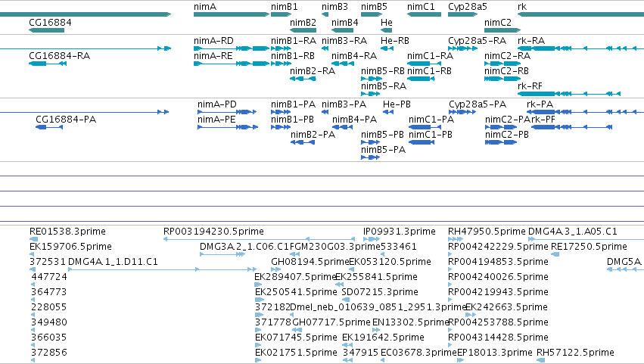This screenshot has width=644, height=364.
Task: Select the CG16884 gene label
Action: [50, 22]
